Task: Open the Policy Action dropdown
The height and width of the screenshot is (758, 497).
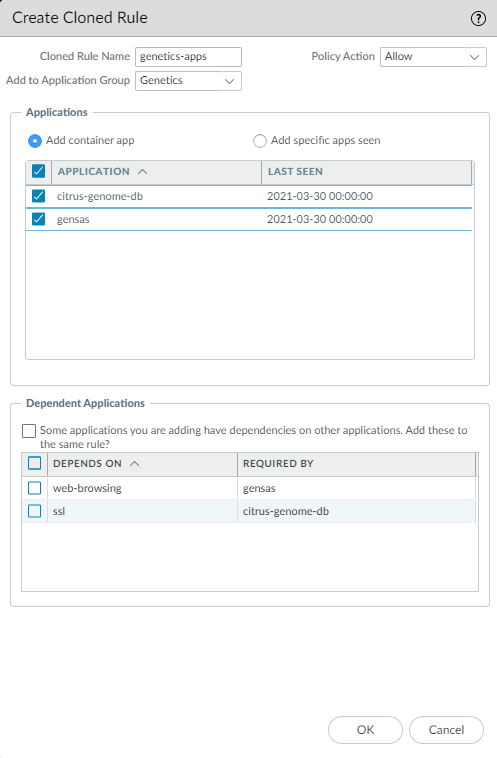Action: coord(433,57)
